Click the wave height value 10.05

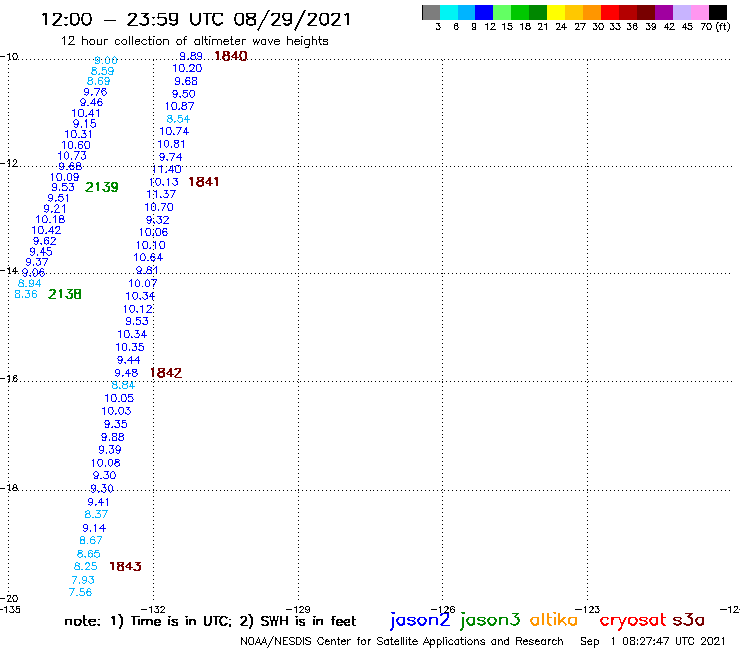coord(119,399)
